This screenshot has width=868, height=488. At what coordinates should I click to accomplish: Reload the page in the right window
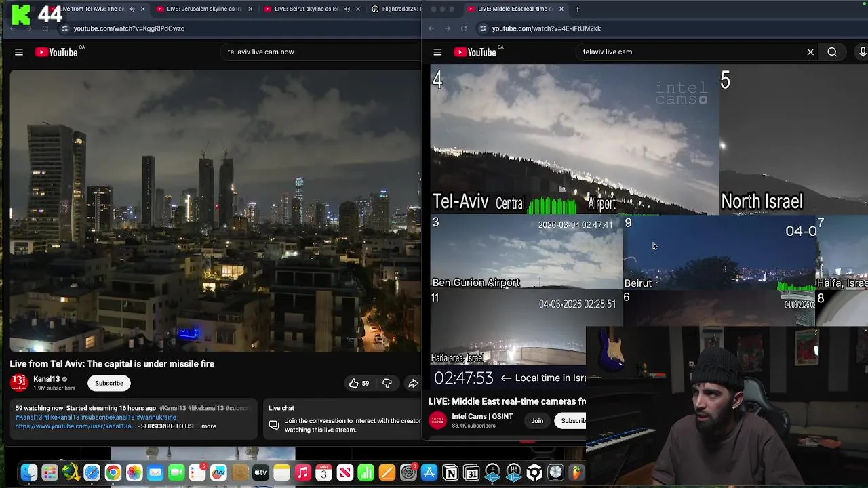point(464,28)
